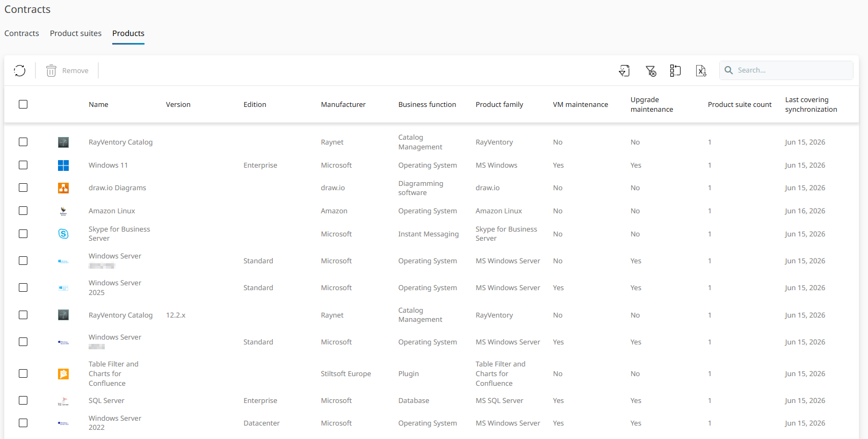Image resolution: width=868 pixels, height=439 pixels.
Task: Check the Table Filter and Charts checkbox
Action: [x=23, y=373]
